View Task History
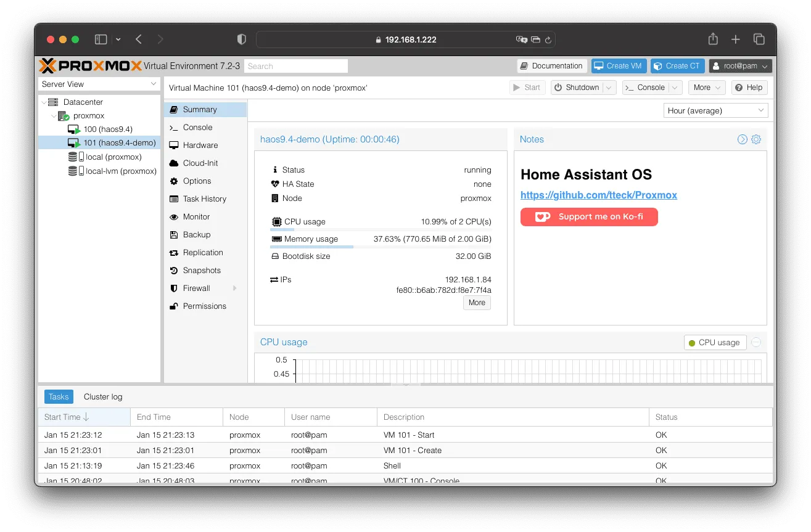Image resolution: width=811 pixels, height=532 pixels. click(x=205, y=199)
